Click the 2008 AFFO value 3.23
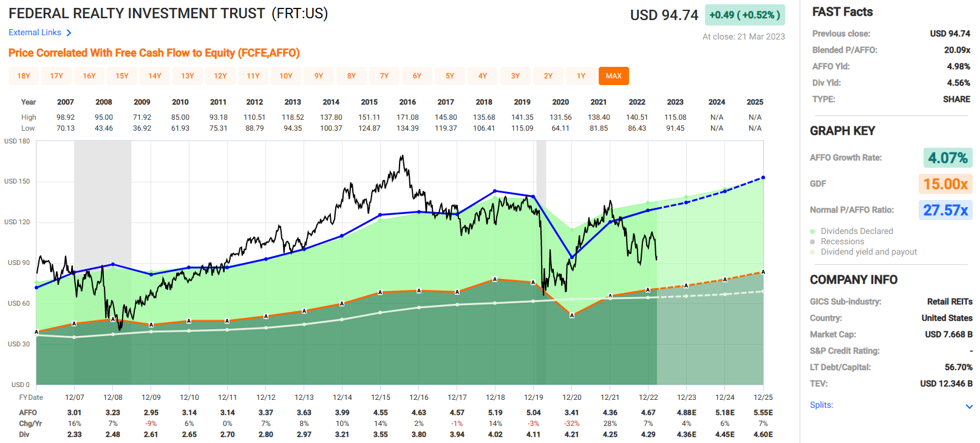Image resolution: width=980 pixels, height=443 pixels. pos(112,413)
